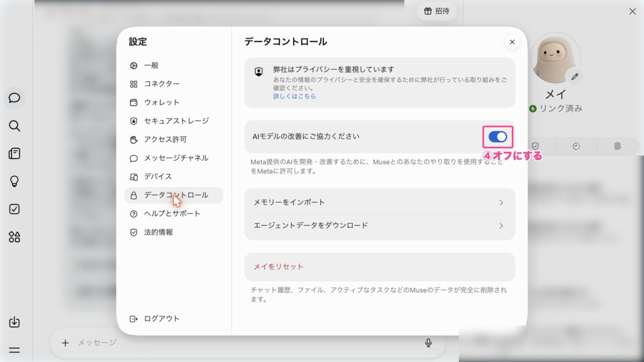The width and height of the screenshot is (644, 362).
Task: Open the chat icon in left sidebar
Action: (14, 98)
